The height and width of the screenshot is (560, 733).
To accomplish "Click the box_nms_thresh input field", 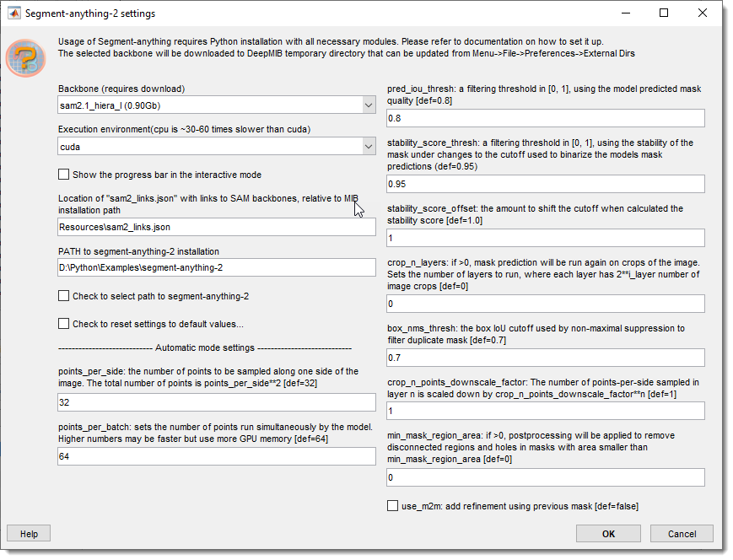I will [x=545, y=358].
